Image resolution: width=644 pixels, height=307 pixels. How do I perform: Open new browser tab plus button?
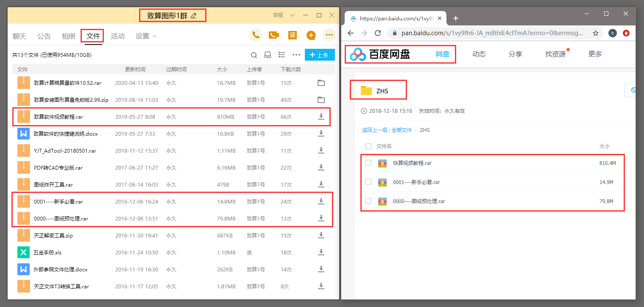pyautogui.click(x=456, y=18)
